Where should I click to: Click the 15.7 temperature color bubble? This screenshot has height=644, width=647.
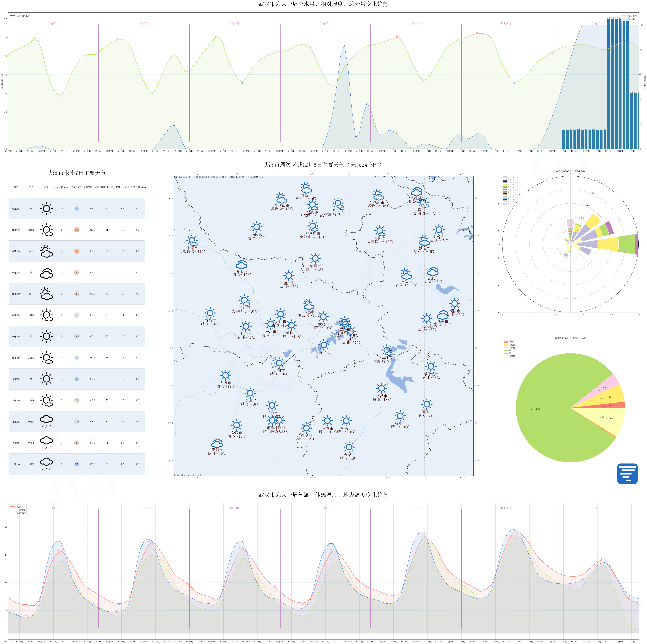pyautogui.click(x=77, y=230)
